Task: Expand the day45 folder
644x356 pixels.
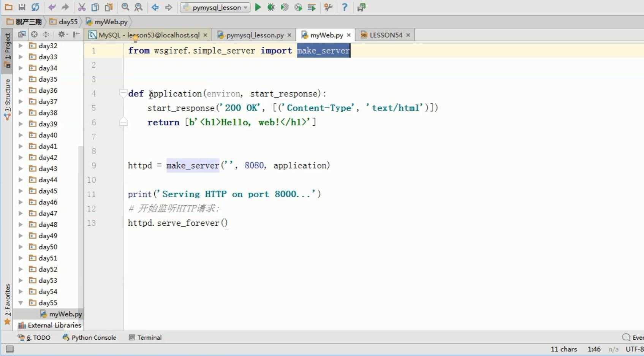Action: (x=21, y=191)
